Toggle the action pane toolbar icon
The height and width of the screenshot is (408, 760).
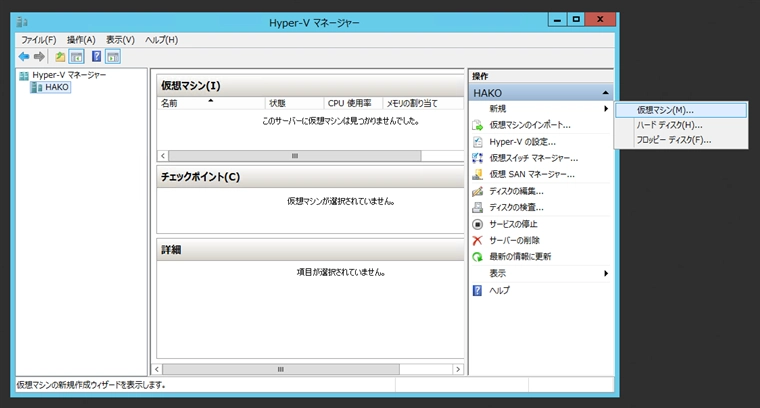click(113, 57)
